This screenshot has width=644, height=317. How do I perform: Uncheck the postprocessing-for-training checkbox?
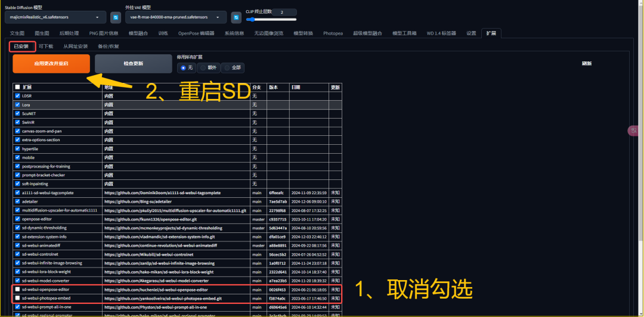tap(17, 166)
